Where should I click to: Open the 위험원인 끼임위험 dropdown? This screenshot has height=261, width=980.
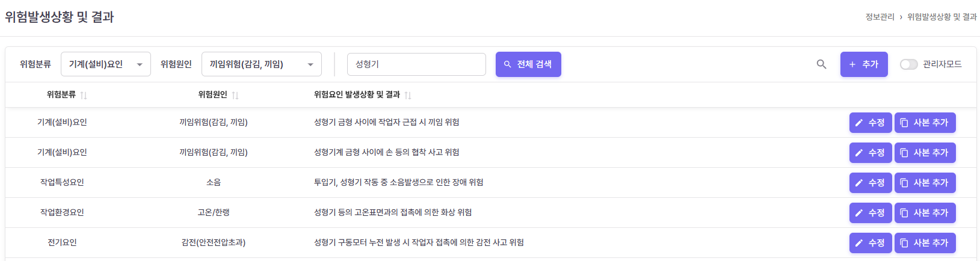261,64
